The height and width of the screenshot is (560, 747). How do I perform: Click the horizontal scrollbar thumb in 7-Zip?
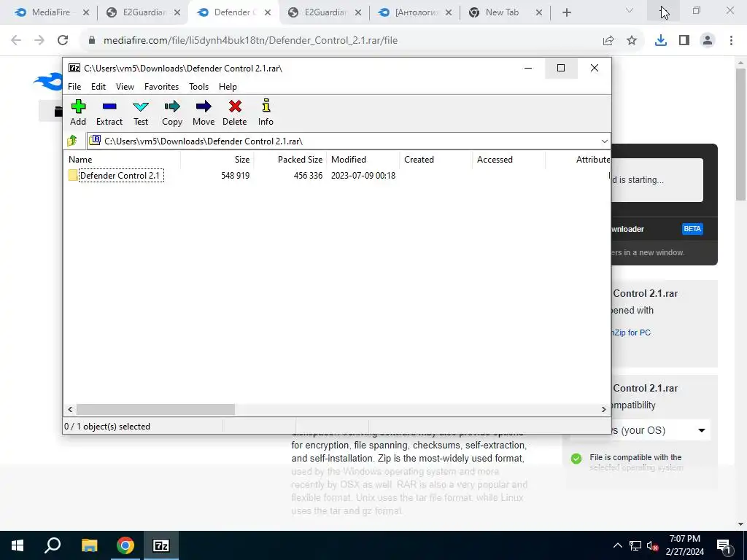click(156, 409)
